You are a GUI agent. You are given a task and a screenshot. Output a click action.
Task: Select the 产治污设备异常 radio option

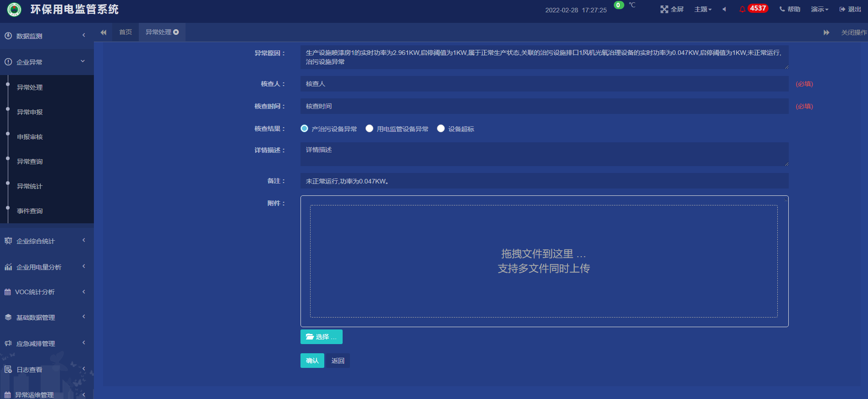tap(304, 129)
